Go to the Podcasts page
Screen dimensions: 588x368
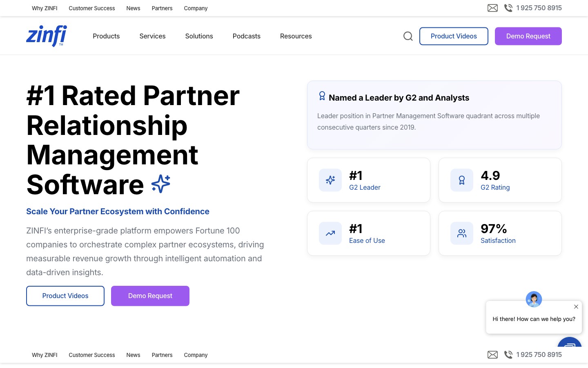[247, 36]
